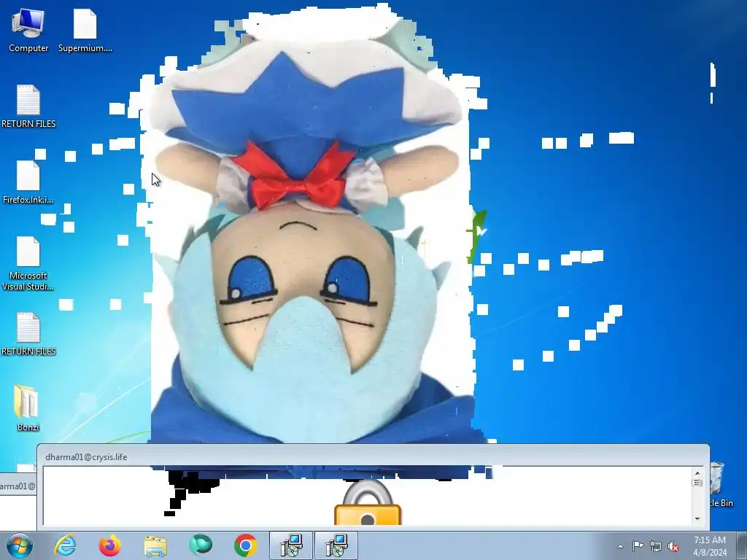Click the 'Bonzi' folder name label

(28, 427)
